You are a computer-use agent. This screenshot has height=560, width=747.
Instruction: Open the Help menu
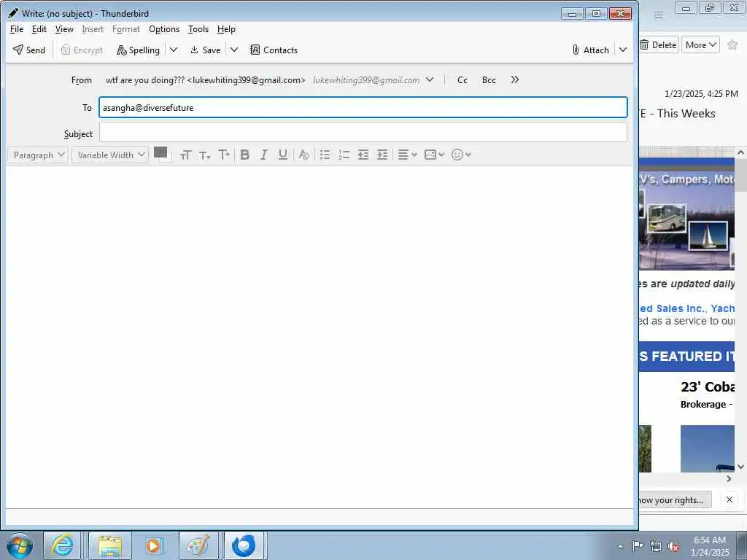tap(226, 29)
